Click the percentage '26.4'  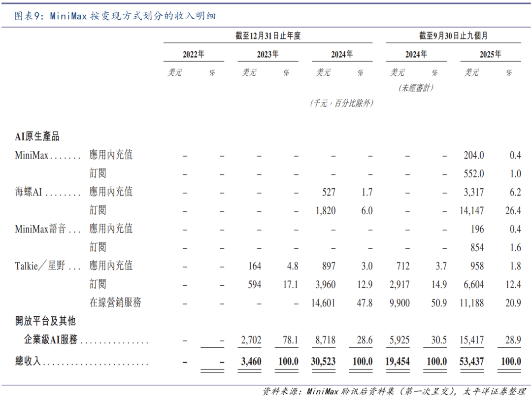click(513, 211)
